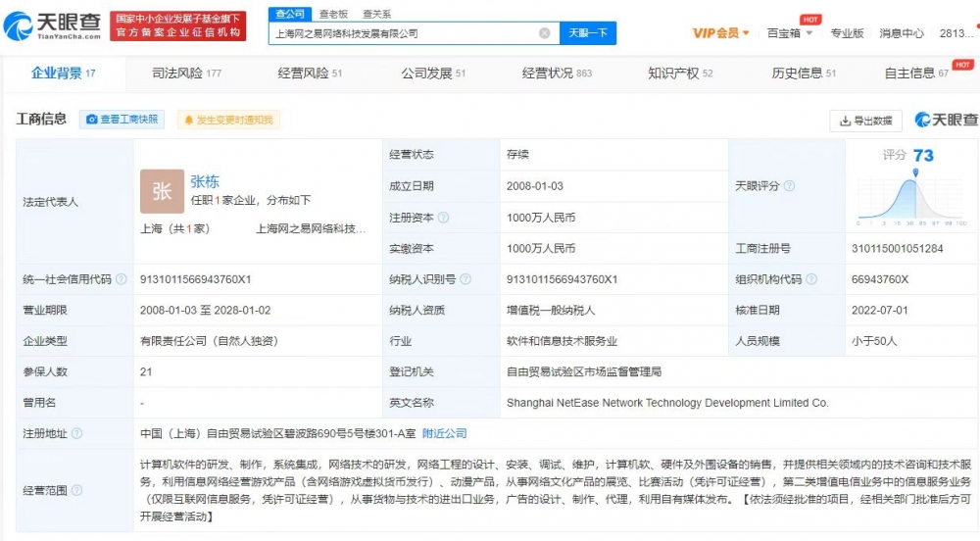
Task: Select the registration number 310115001051284
Action: pyautogui.click(x=897, y=248)
